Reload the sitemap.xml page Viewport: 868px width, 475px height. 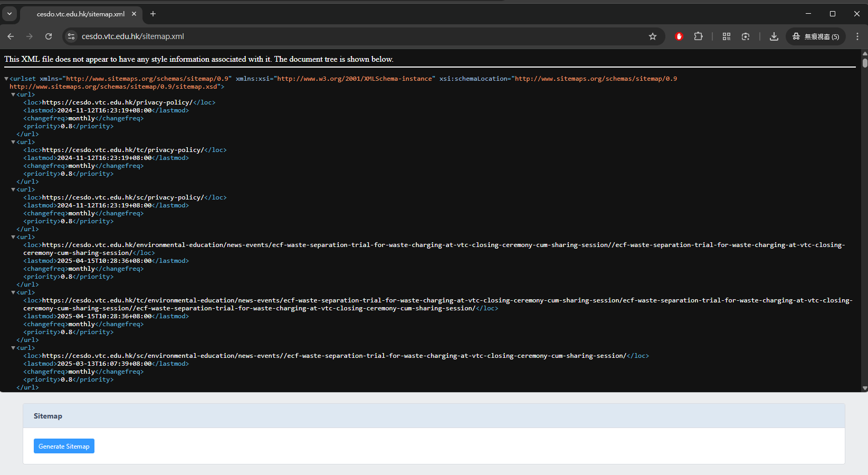tap(49, 36)
